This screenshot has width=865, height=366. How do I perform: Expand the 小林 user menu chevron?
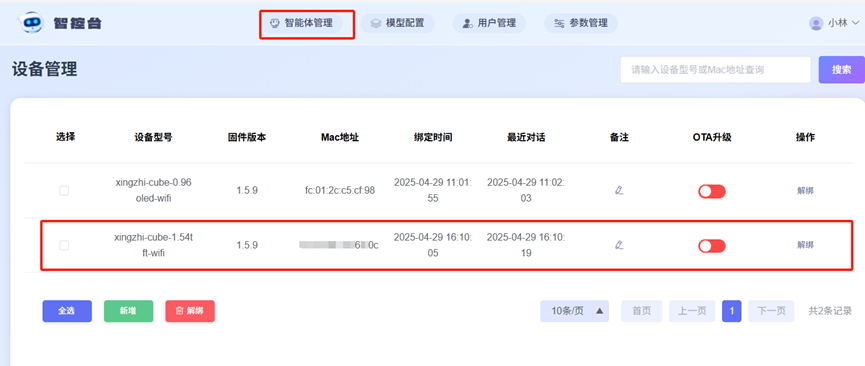[x=855, y=23]
